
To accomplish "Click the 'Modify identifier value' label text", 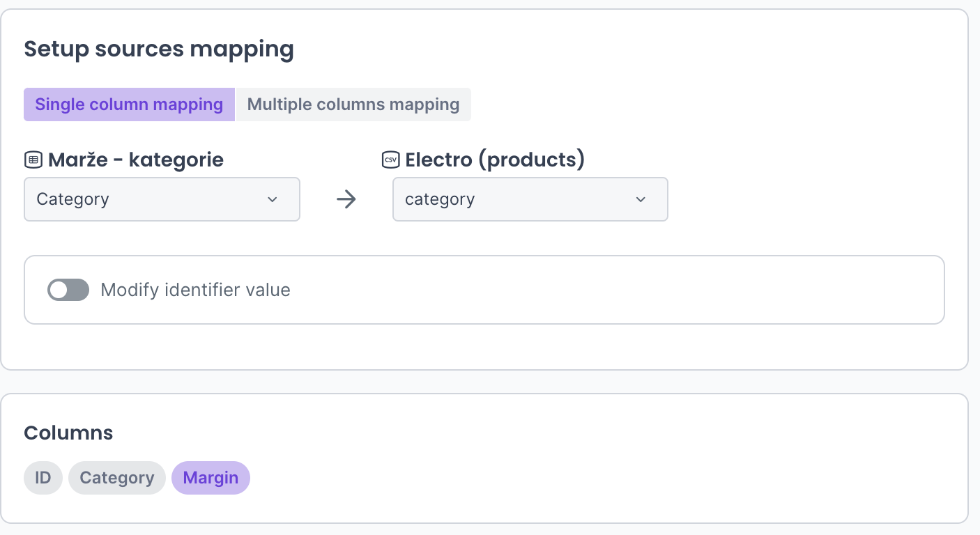I will pyautogui.click(x=195, y=290).
